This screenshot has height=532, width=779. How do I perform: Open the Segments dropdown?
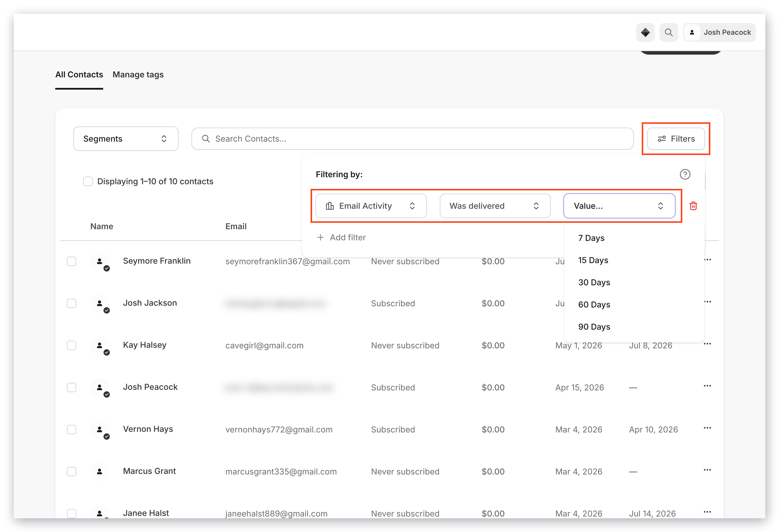(x=126, y=139)
